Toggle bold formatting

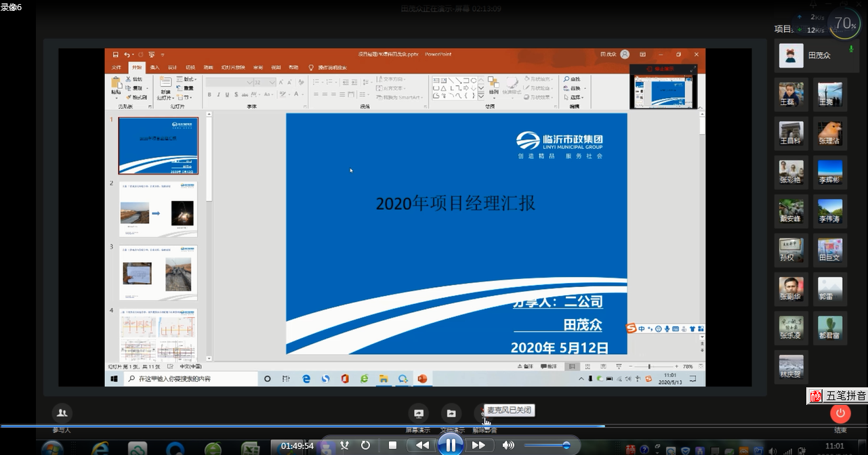point(210,94)
